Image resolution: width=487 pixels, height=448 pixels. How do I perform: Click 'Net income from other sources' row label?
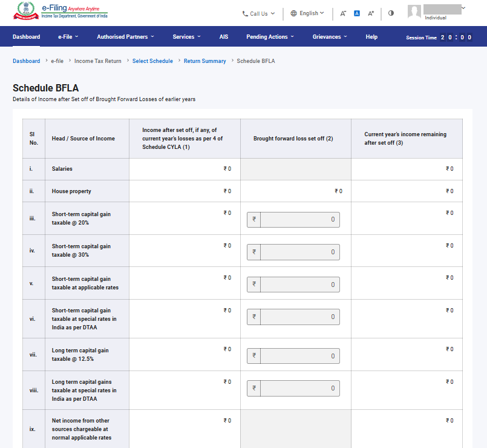[x=82, y=429]
